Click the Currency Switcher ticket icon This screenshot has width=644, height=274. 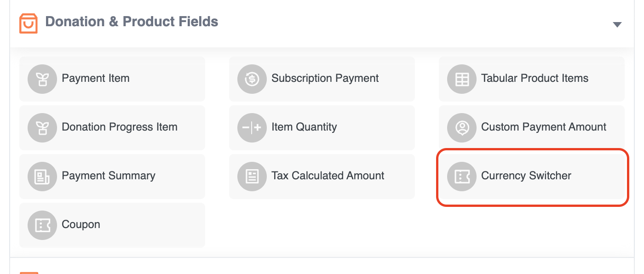pos(461,176)
